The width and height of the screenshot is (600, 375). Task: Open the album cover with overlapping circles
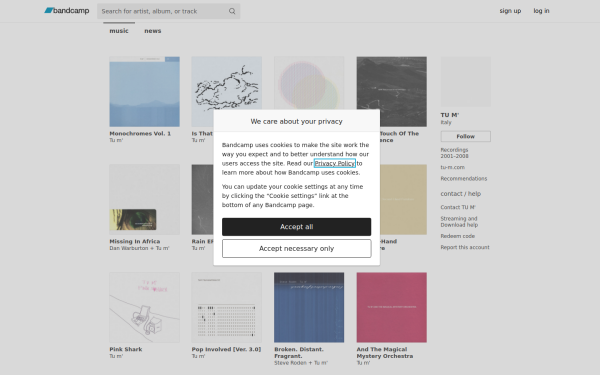pos(309,83)
